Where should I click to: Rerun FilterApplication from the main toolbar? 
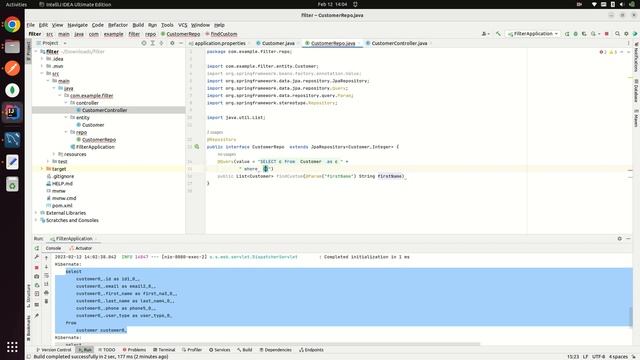coord(567,34)
